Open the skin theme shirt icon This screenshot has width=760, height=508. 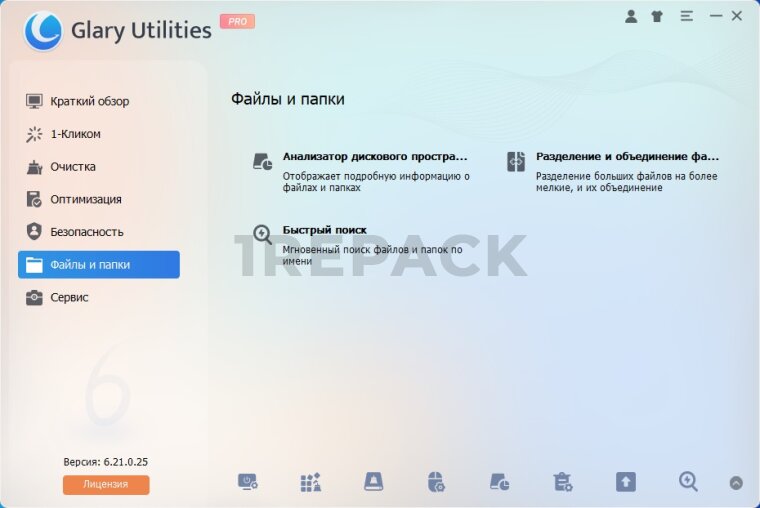(657, 16)
